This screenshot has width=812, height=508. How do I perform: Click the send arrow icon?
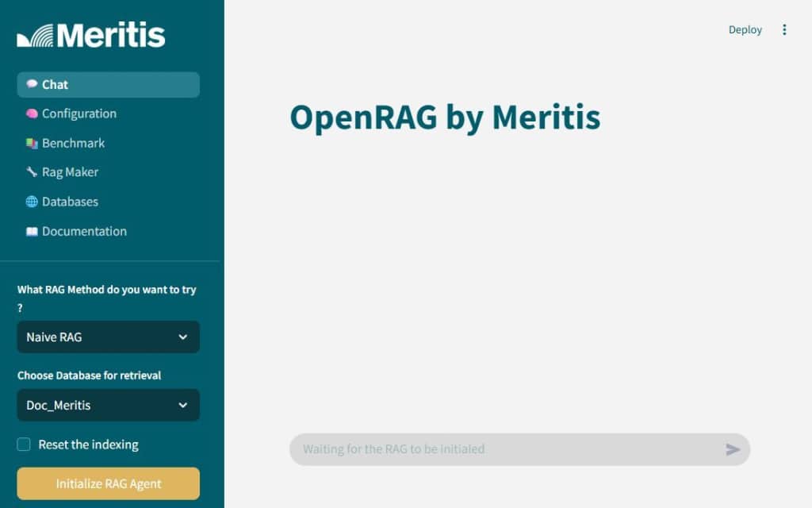pyautogui.click(x=732, y=449)
